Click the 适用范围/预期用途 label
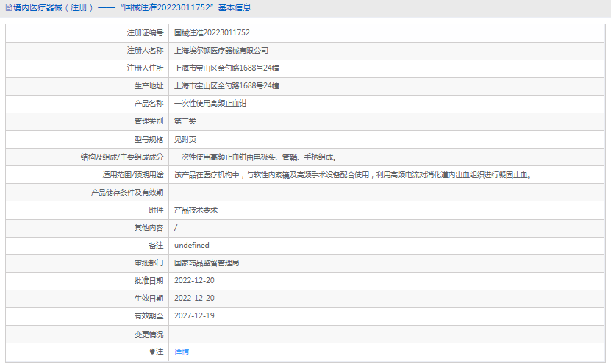Viewport: 611px width, 364px height. coord(133,175)
